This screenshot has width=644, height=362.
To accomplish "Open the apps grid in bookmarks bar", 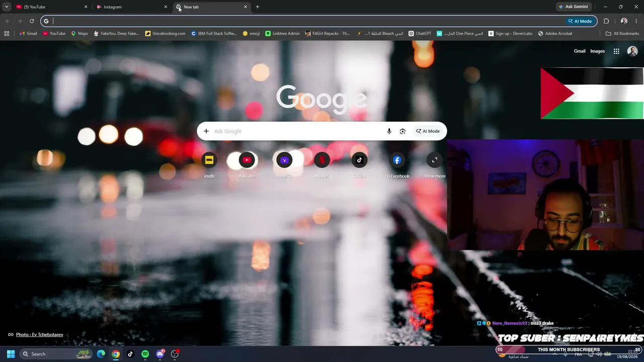I will pos(7,34).
